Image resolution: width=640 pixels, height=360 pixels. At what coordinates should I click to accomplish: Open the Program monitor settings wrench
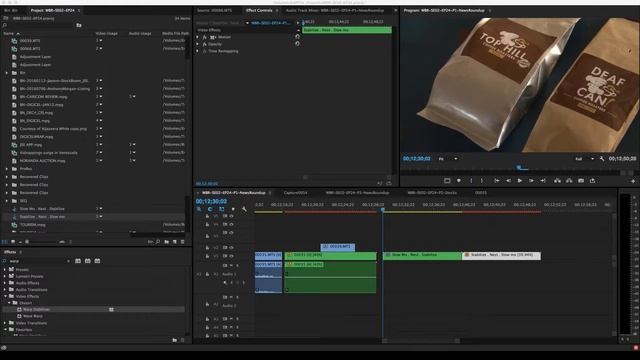coord(602,159)
